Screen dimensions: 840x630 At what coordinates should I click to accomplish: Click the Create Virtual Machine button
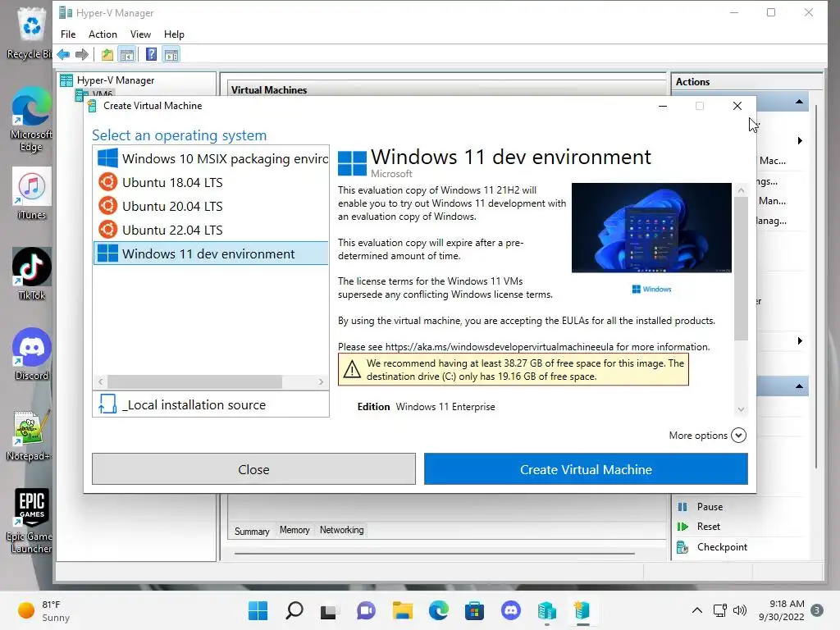[x=586, y=469]
